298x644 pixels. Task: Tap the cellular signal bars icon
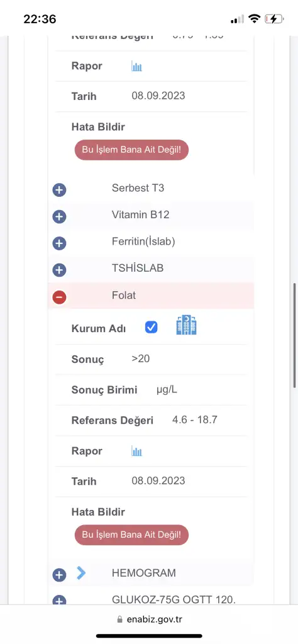click(x=237, y=19)
